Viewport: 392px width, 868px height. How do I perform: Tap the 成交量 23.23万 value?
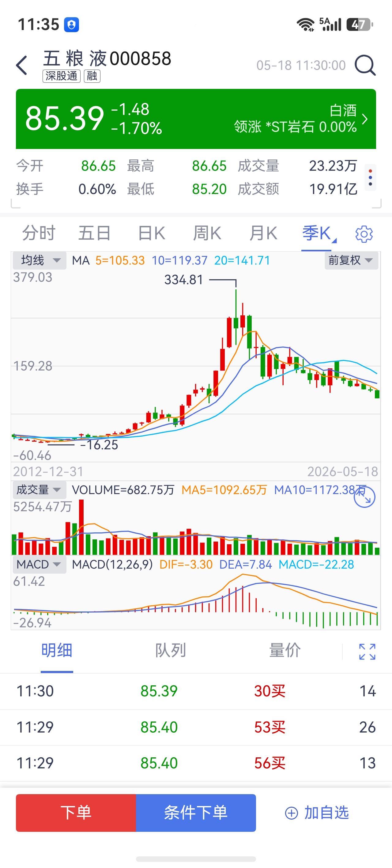[333, 166]
